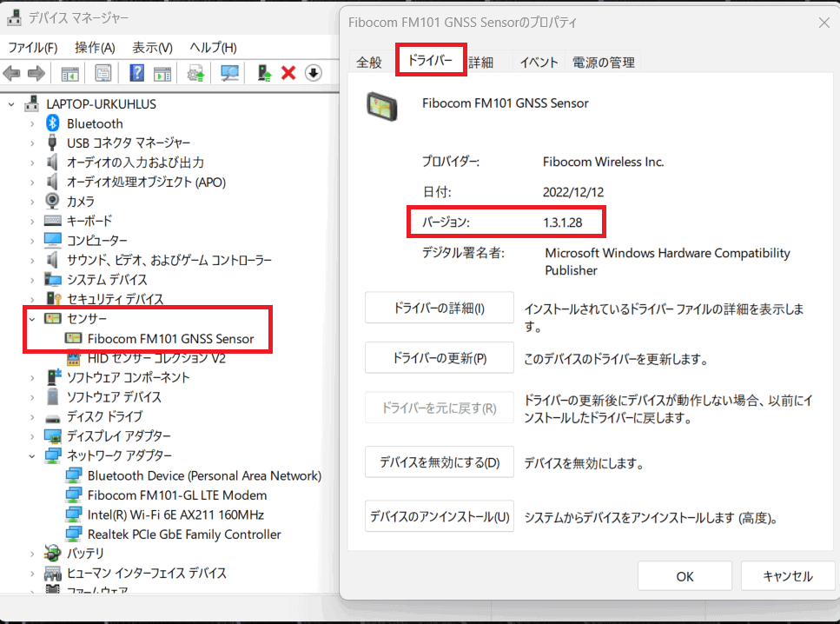The image size is (840, 624).
Task: Expand the キーボード category
Action: tap(32, 221)
